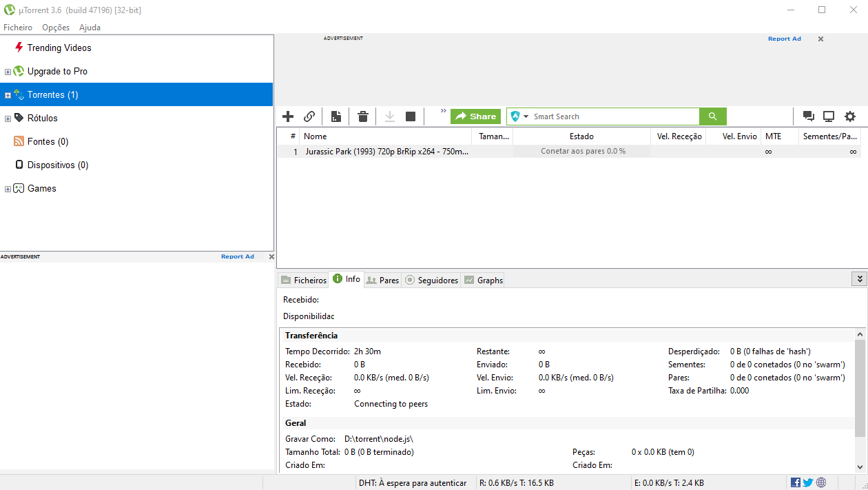Click the Add Torrent plus icon
868x490 pixels.
point(289,116)
